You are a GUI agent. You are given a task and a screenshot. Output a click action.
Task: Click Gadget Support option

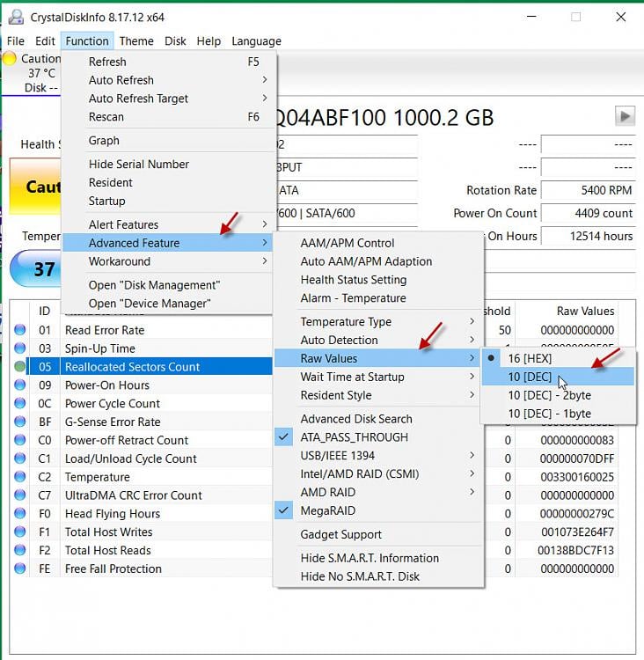(378, 534)
